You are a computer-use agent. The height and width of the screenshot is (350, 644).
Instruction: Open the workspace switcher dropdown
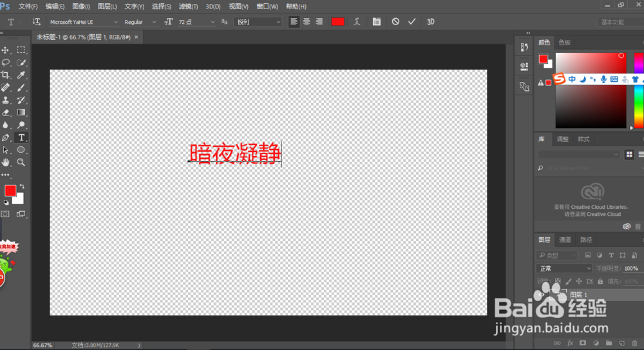tap(620, 22)
